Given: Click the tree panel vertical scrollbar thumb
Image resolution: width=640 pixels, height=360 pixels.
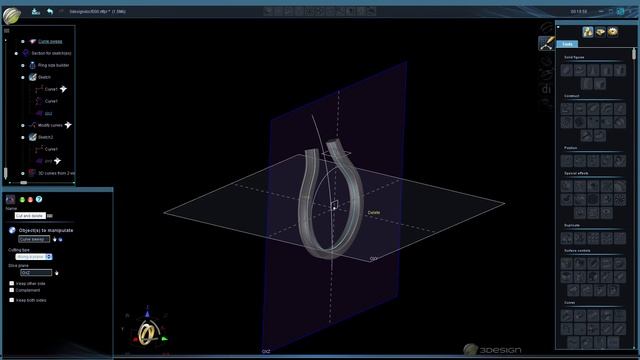Looking at the screenshot, I should pos(5,173).
